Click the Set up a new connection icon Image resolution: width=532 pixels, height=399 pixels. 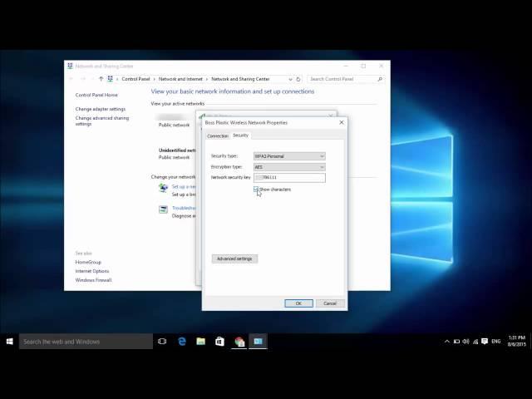click(163, 188)
